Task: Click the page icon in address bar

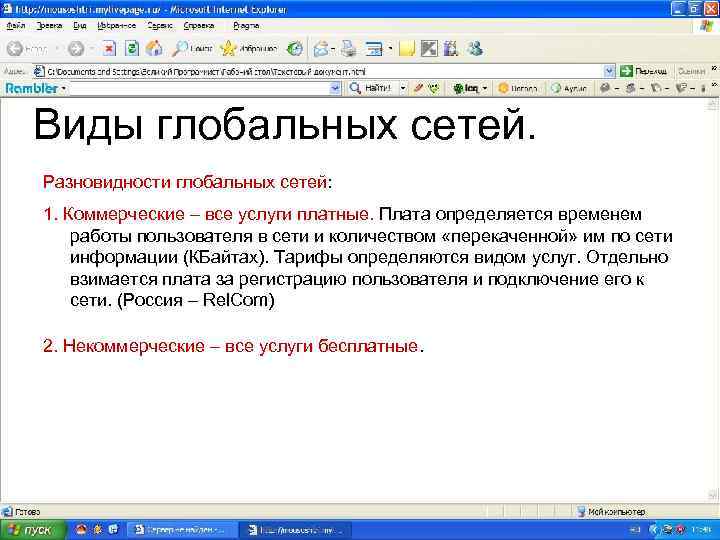Action: [x=39, y=71]
